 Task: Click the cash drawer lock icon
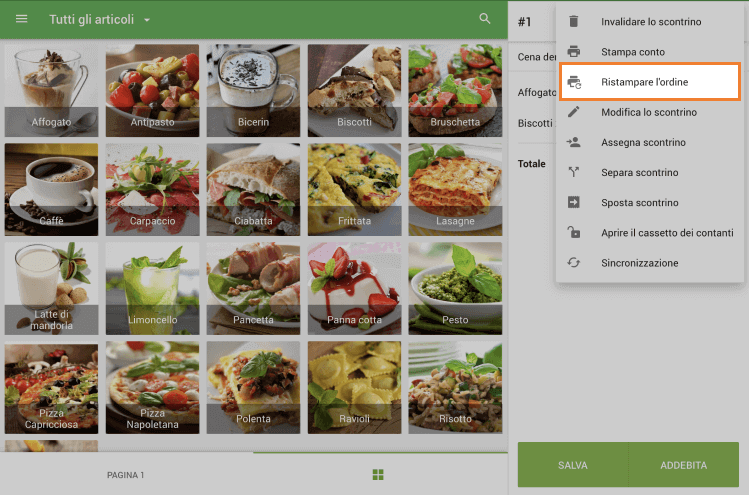point(574,233)
